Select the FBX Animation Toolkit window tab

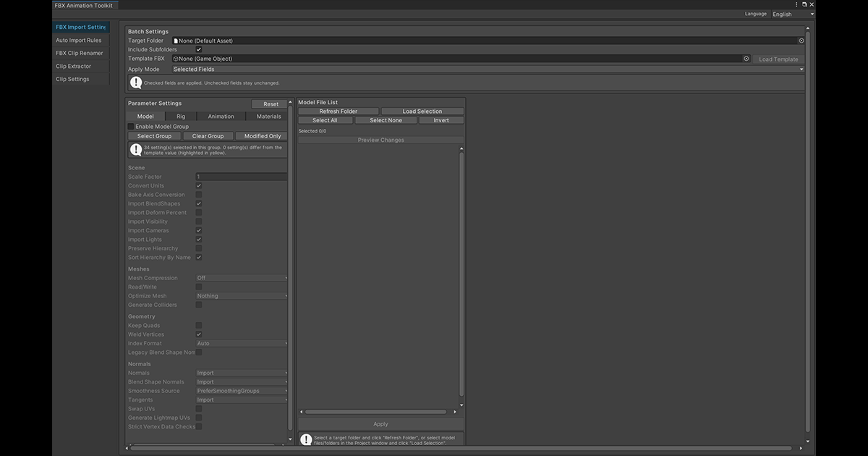(x=84, y=5)
